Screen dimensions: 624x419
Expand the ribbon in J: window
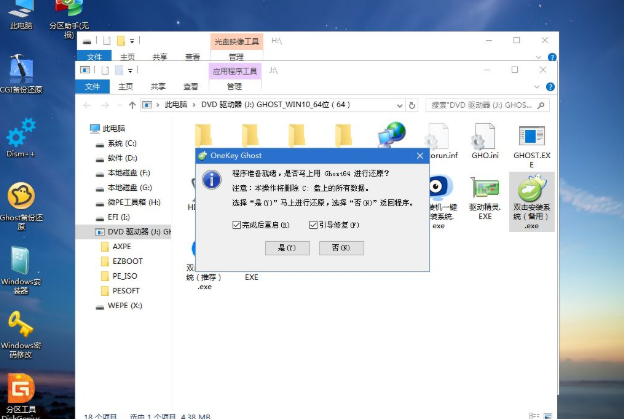(537, 87)
